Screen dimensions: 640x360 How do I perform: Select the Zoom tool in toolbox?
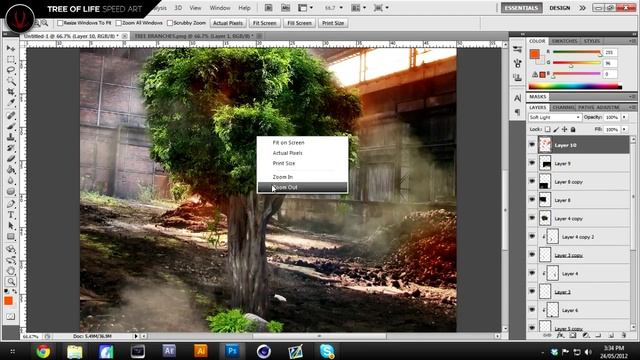pos(11,281)
